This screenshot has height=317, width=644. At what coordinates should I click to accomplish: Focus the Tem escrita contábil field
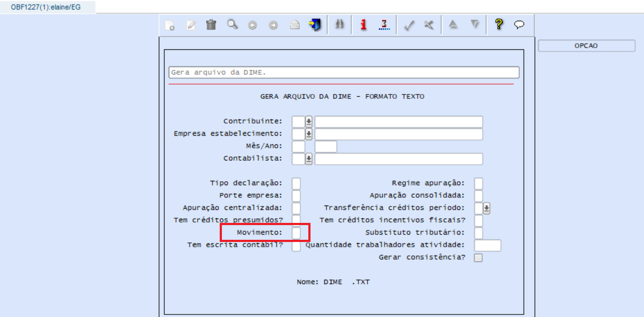[296, 245]
